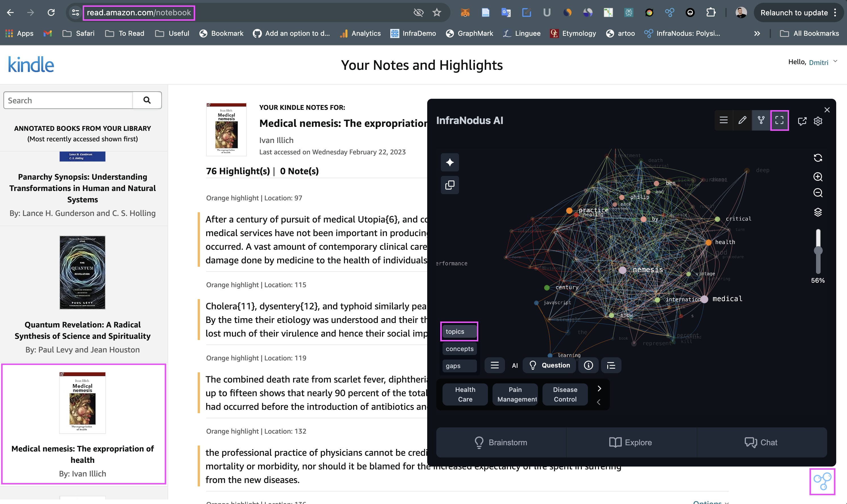Click the Question button
Image resolution: width=847 pixels, height=504 pixels.
(x=549, y=366)
